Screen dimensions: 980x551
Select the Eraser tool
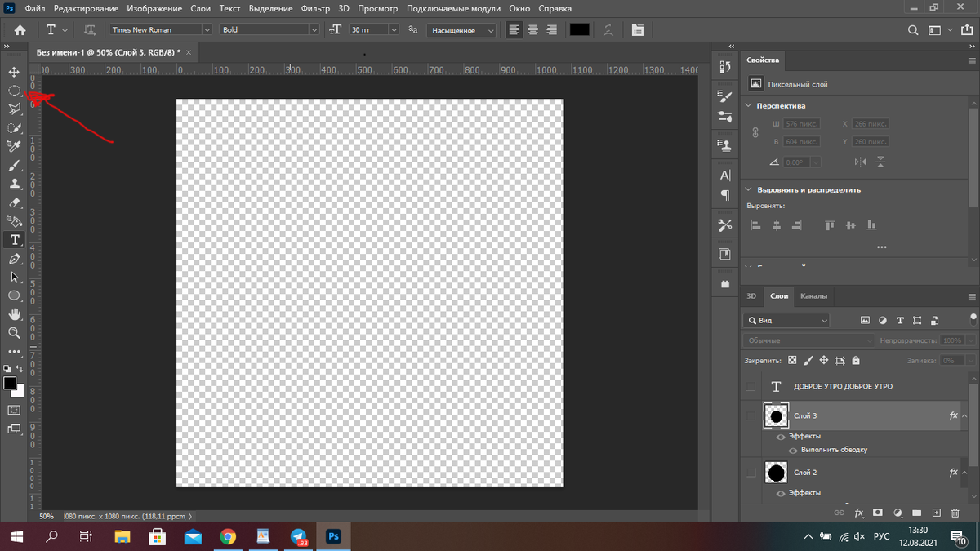click(x=14, y=202)
